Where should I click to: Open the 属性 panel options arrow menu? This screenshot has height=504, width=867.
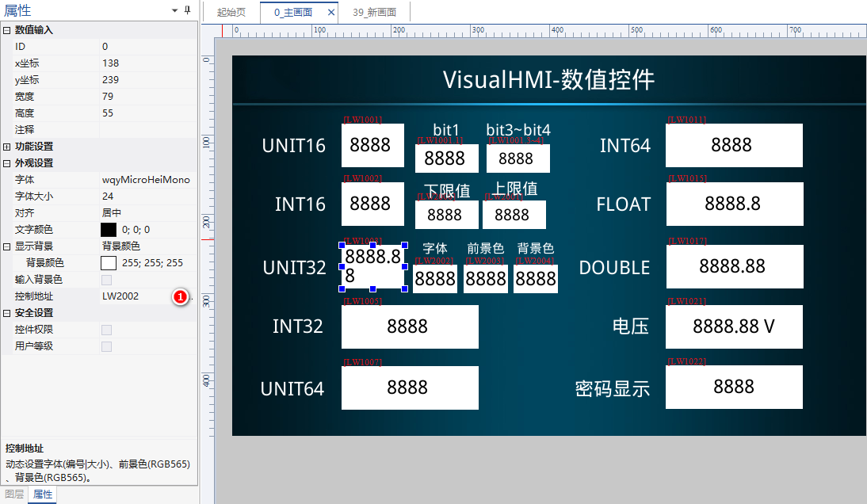pos(174,10)
